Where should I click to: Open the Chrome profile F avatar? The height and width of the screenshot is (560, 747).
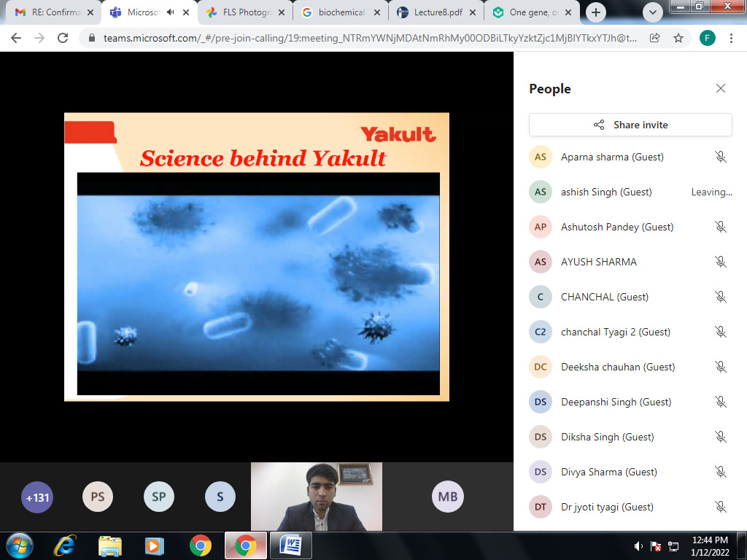coord(708,38)
